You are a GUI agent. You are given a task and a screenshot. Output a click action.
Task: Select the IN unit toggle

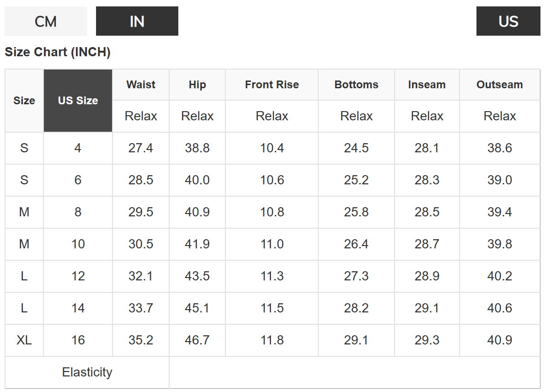click(137, 21)
